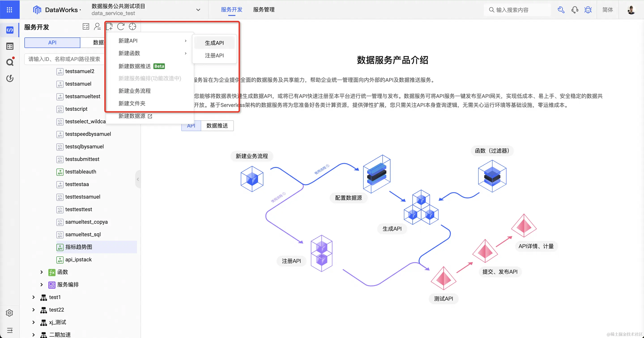Click the bug report icon in header
644x338 pixels.
(588, 10)
